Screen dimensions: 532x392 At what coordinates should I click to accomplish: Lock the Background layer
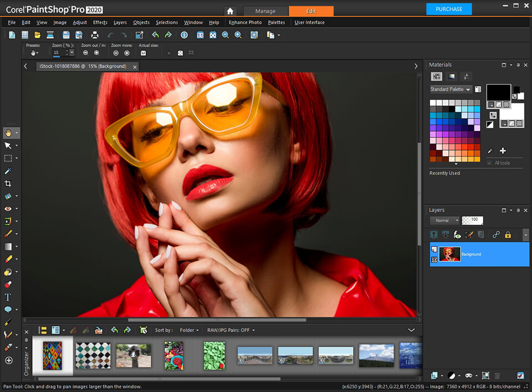point(509,234)
